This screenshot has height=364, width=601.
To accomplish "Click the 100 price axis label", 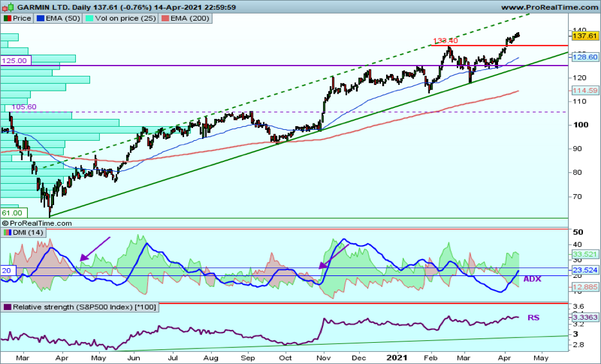I will pyautogui.click(x=580, y=125).
